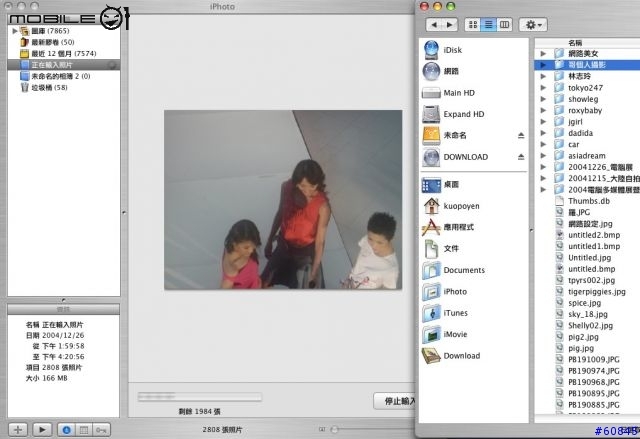Viewport: 640px width, 439px height.
Task: Go back in Finder window
Action: pyautogui.click(x=434, y=25)
